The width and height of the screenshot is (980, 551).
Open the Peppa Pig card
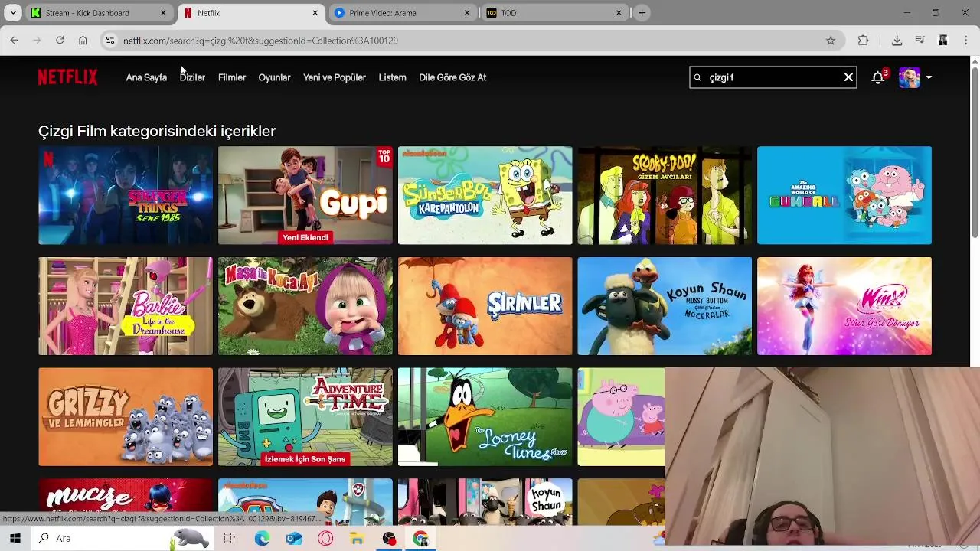click(621, 417)
